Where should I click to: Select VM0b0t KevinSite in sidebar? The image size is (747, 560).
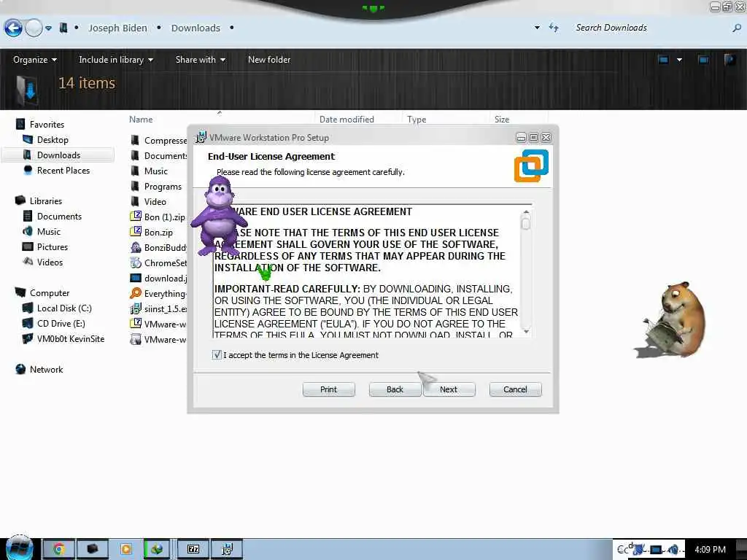pos(71,339)
